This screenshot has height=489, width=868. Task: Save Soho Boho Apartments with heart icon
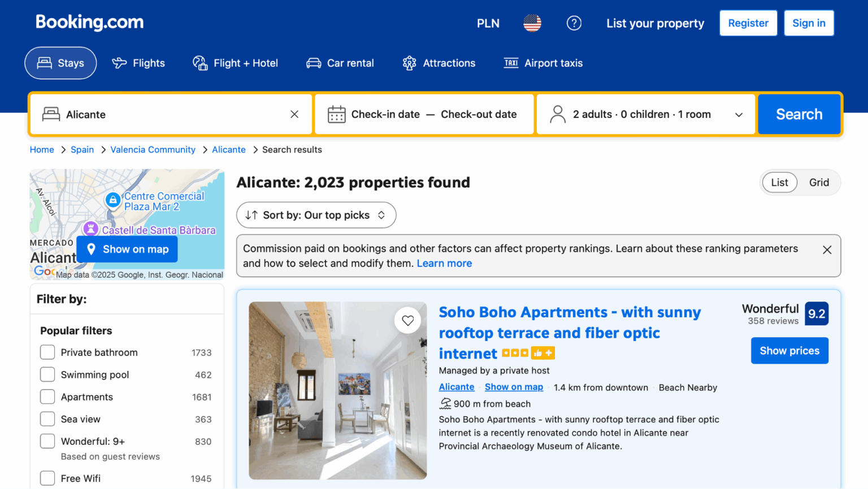point(407,321)
